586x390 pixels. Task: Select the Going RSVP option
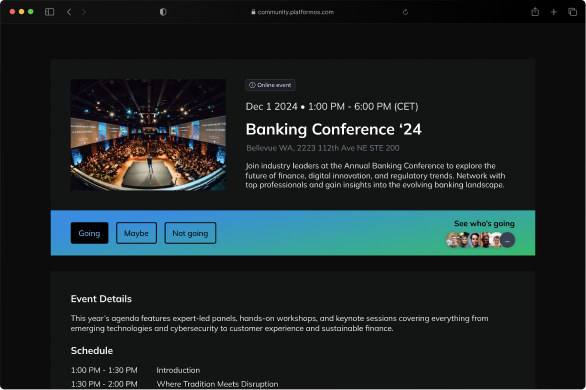[89, 233]
